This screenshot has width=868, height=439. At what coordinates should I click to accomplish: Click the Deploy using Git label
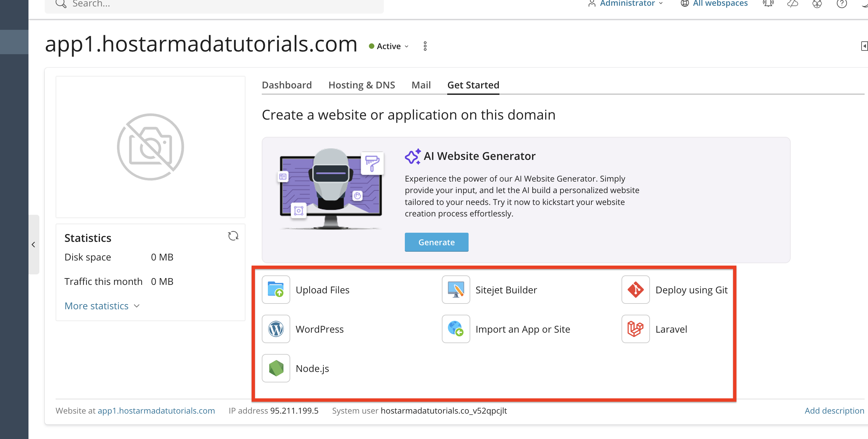(x=692, y=290)
